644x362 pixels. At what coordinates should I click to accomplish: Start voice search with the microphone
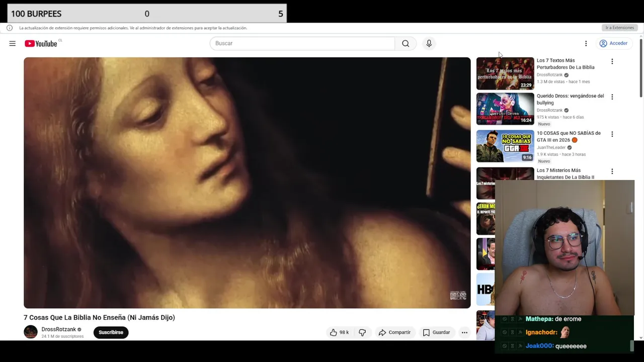[x=429, y=43]
